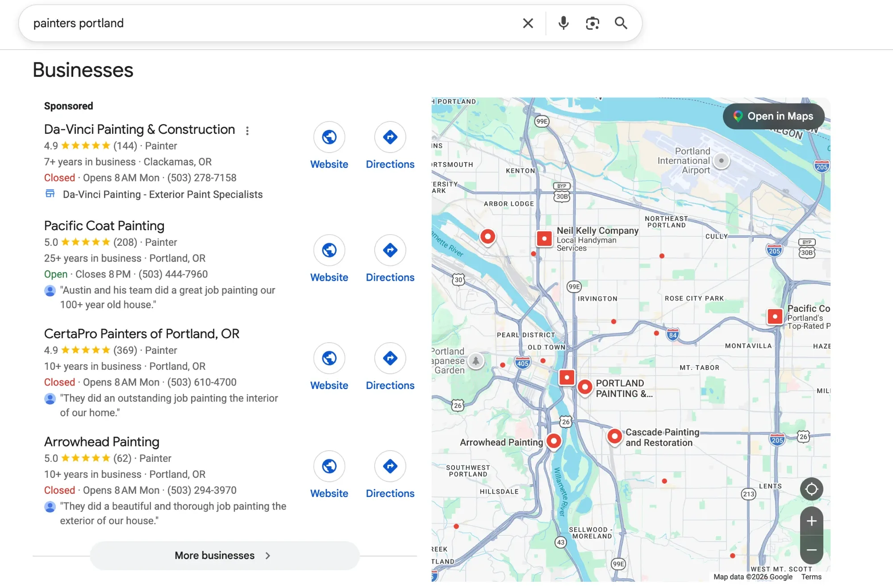Viewport: 893px width, 588px height.
Task: Click the Pacific Coat phone number (503) 444-7960
Action: [x=173, y=274]
